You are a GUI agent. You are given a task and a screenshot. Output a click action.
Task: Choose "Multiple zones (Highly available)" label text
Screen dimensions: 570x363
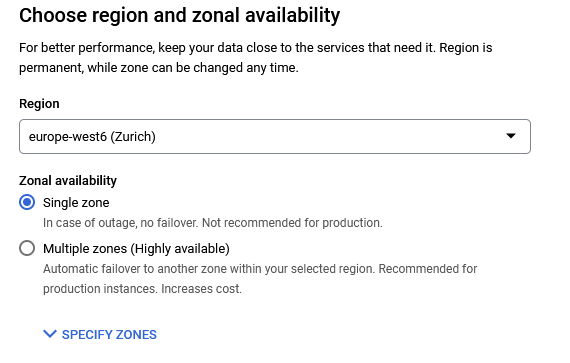click(x=136, y=249)
